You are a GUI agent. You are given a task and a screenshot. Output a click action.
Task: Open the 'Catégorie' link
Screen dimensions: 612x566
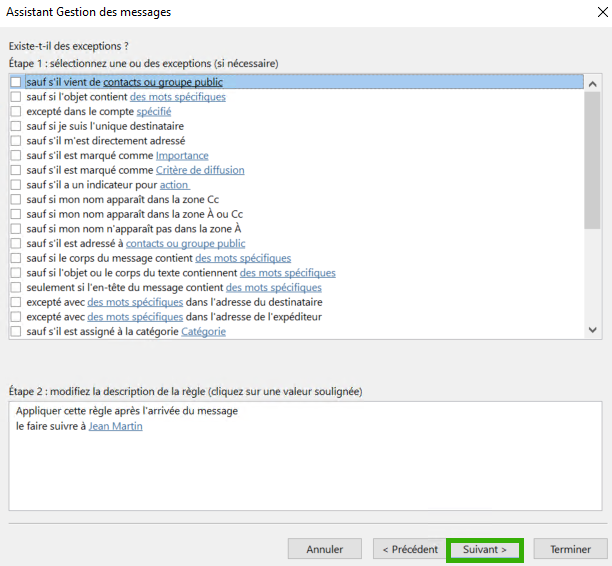(203, 332)
